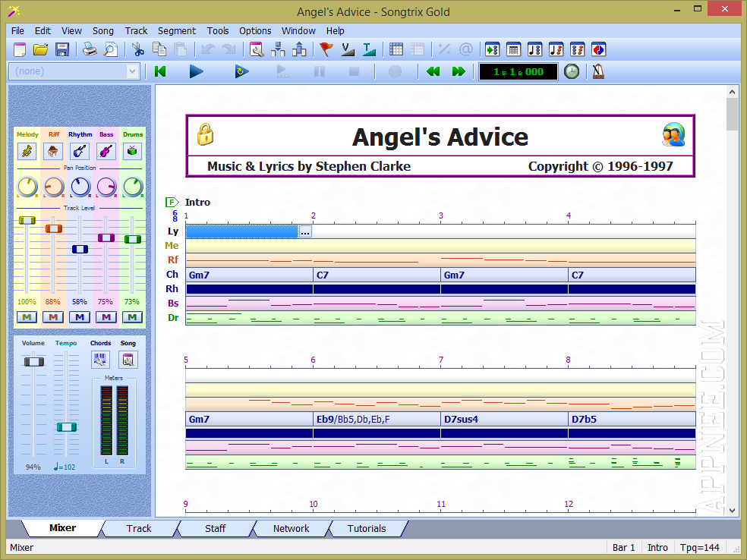The width and height of the screenshot is (747, 560).
Task: Click the green F segment flag icon
Action: (x=172, y=203)
